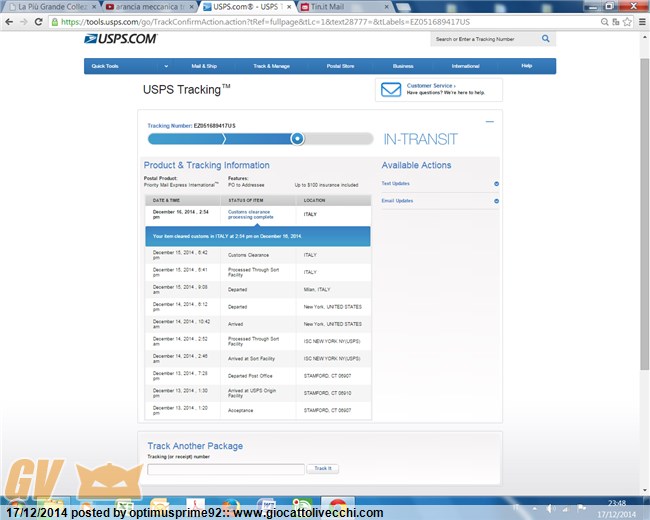The width and height of the screenshot is (650, 520).
Task: Reload the USPS tracking page
Action: coord(39,22)
